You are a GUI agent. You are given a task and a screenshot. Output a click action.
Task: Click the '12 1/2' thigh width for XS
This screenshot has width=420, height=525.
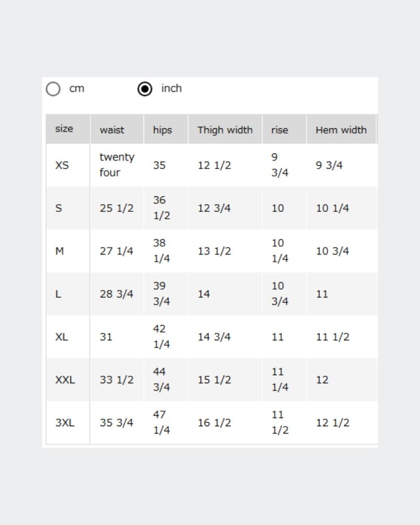click(214, 165)
